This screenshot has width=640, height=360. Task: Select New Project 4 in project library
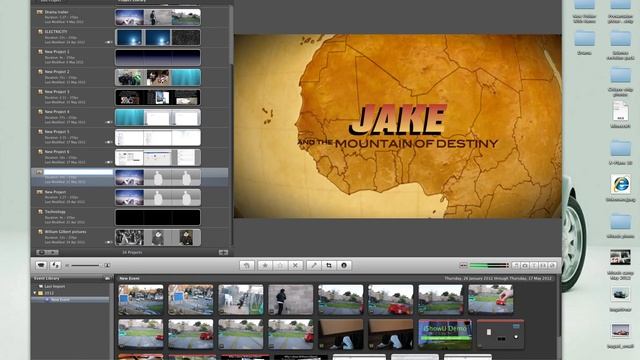pos(129,117)
